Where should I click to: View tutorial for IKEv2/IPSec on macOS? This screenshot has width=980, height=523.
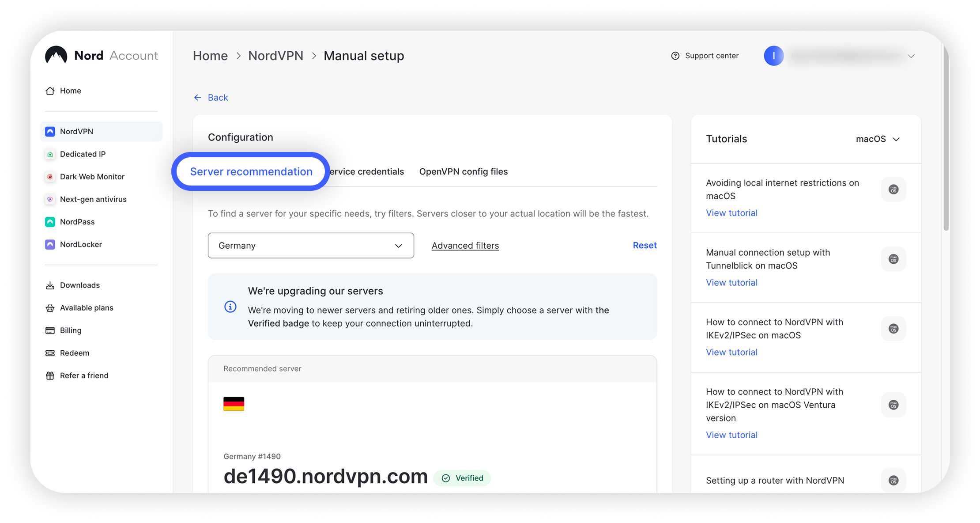(731, 352)
